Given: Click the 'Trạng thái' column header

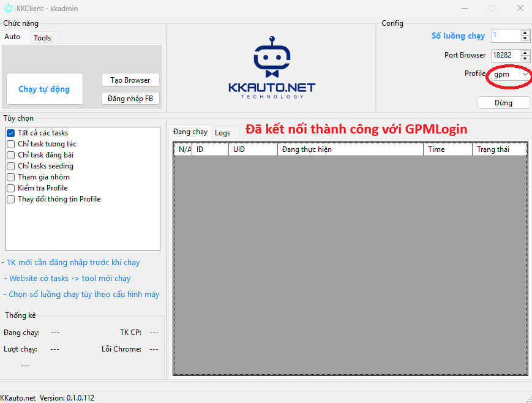Looking at the screenshot, I should 500,149.
